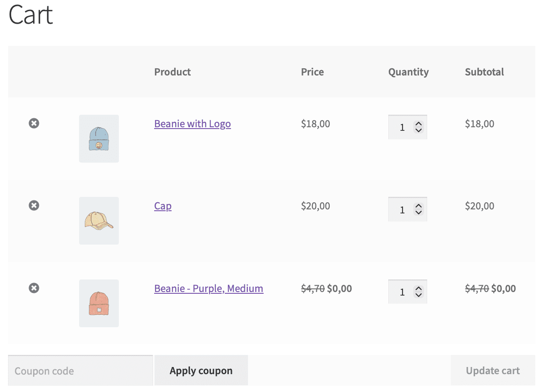Increase quantity of Beanie with Logo
The height and width of the screenshot is (392, 546).
coord(419,125)
